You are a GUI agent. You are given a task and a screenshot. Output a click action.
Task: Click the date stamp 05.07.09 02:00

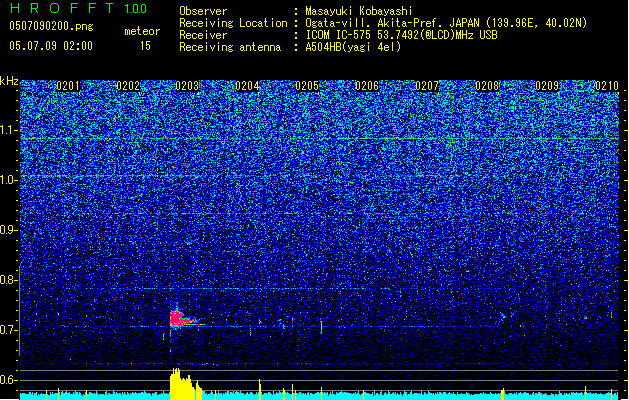pos(51,46)
